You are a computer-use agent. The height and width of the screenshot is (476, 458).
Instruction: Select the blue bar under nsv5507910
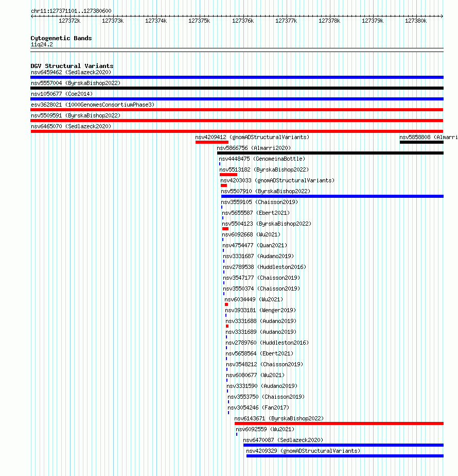pyautogui.click(x=332, y=196)
